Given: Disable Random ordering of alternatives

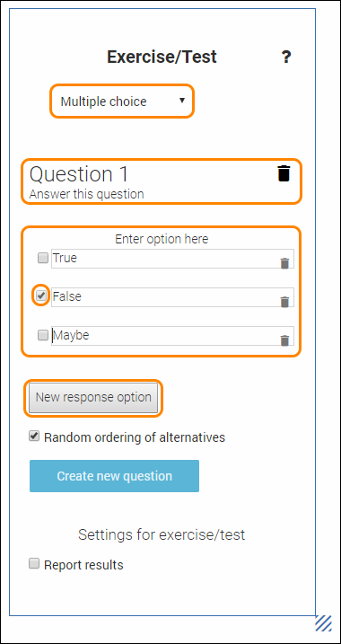Looking at the screenshot, I should (x=33, y=437).
